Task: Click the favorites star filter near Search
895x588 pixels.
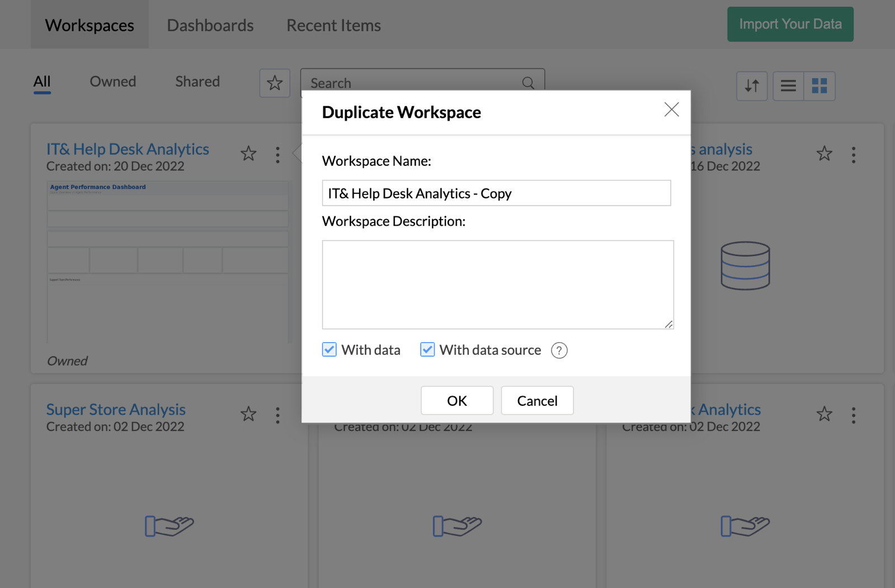Action: pos(274,83)
